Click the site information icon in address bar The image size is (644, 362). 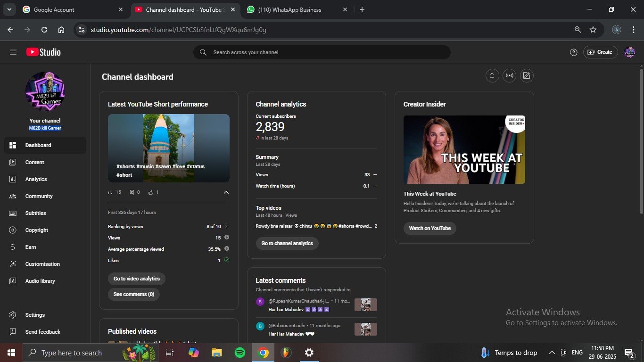pyautogui.click(x=82, y=30)
